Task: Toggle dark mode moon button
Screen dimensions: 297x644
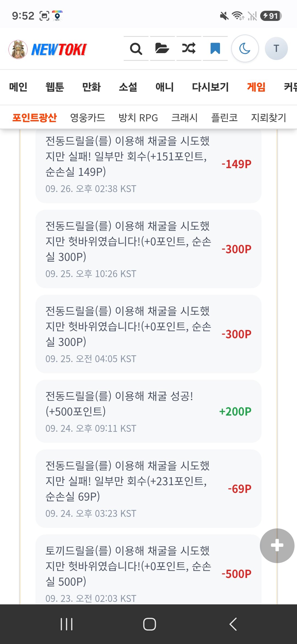Action: (x=245, y=49)
